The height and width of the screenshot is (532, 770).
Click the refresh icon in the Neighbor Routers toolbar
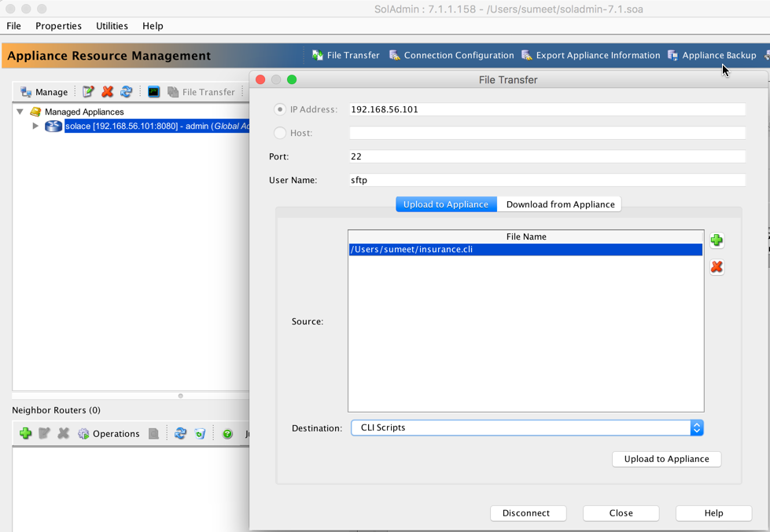pos(180,433)
